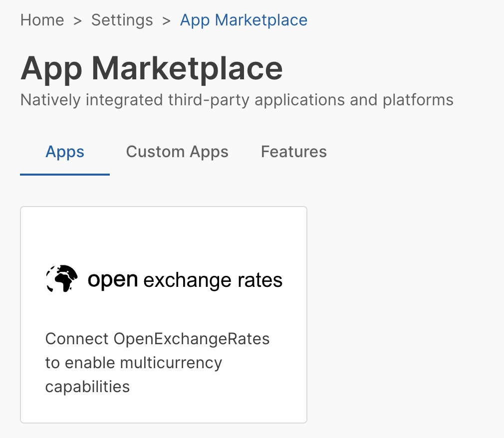Image resolution: width=504 pixels, height=438 pixels.
Task: Click the bold 'open' logo wordmark
Action: 112,280
